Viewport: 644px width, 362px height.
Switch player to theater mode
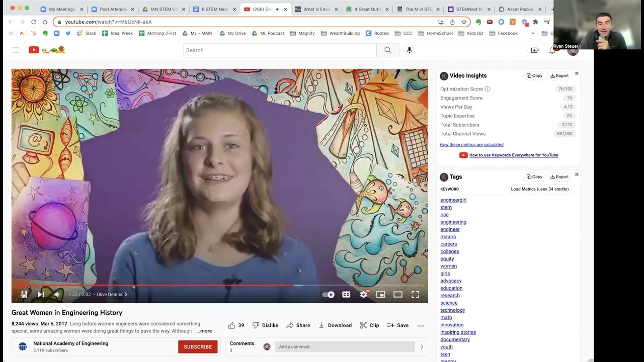(x=398, y=295)
